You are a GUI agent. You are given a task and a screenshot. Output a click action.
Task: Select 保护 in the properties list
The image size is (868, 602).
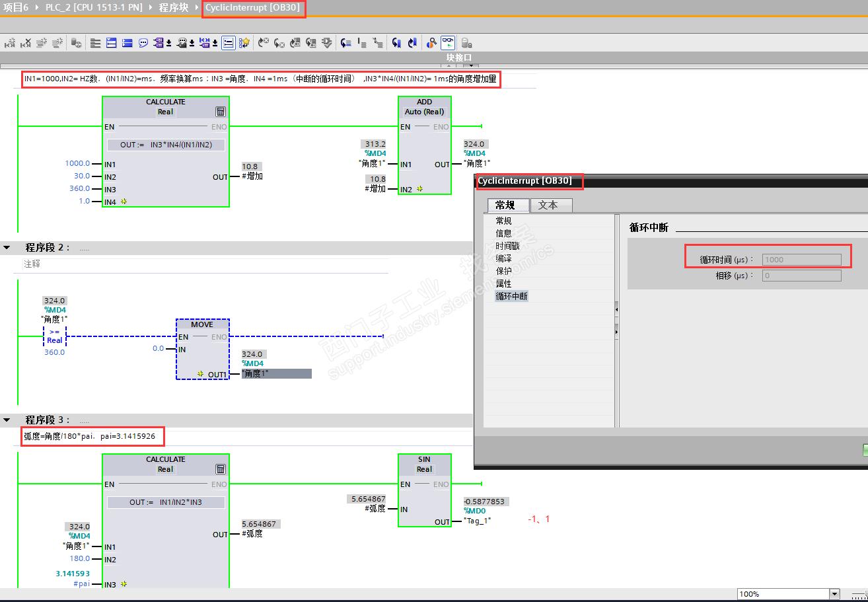pyautogui.click(x=504, y=271)
